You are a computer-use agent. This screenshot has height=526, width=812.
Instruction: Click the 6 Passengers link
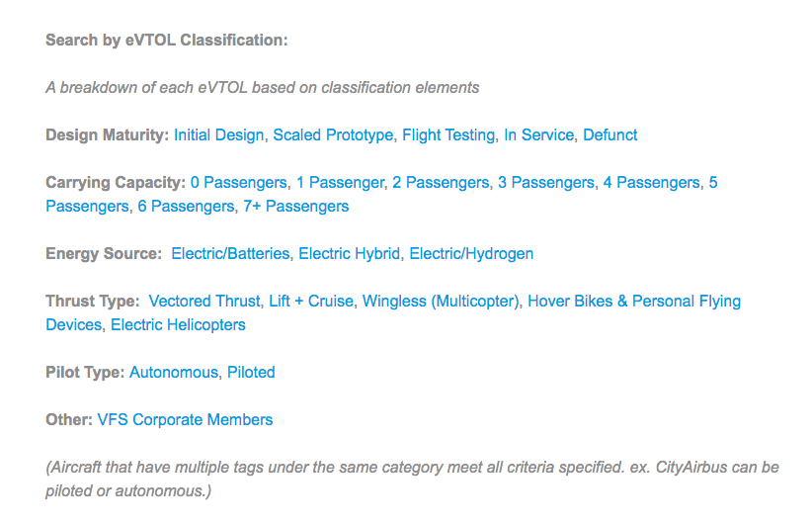click(x=186, y=207)
